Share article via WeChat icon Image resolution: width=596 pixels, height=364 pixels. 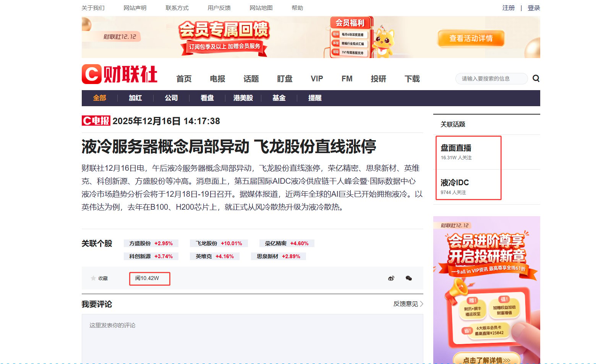[409, 278]
